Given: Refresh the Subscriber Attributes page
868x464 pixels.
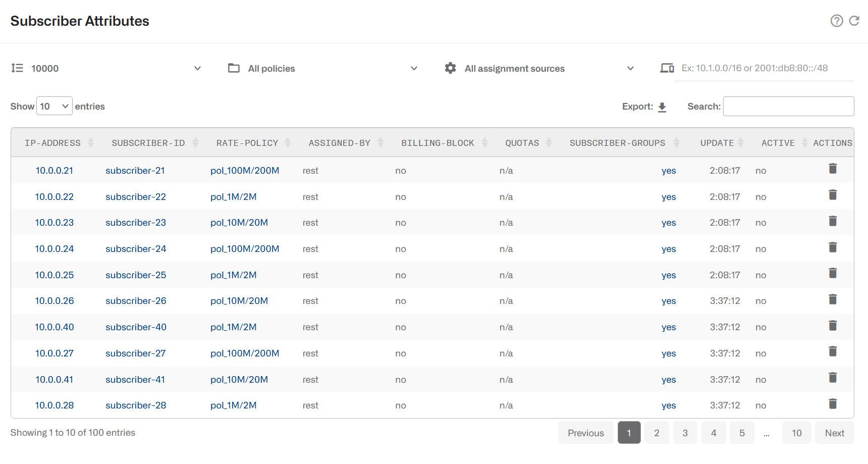Looking at the screenshot, I should [854, 21].
